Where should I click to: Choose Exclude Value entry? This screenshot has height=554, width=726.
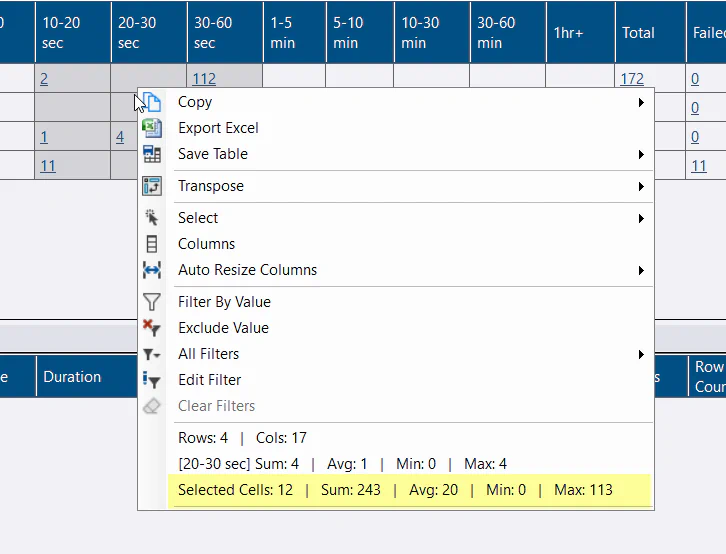(x=396, y=328)
